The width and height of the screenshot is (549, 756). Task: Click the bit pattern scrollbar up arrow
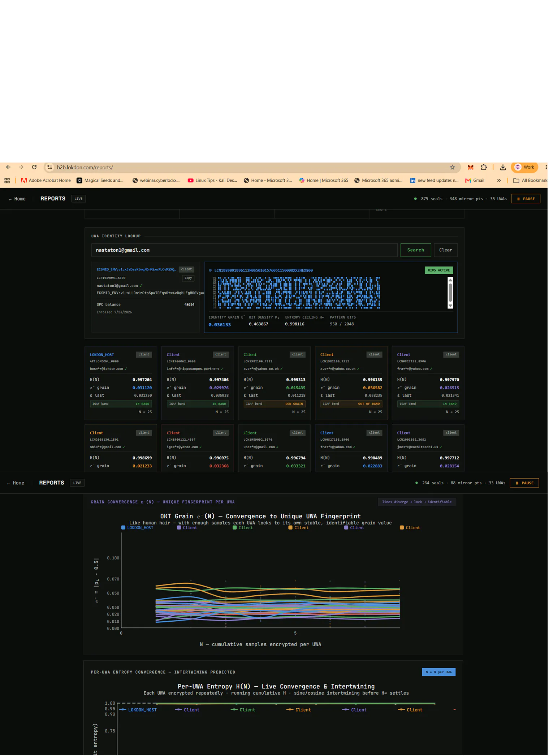tap(451, 280)
